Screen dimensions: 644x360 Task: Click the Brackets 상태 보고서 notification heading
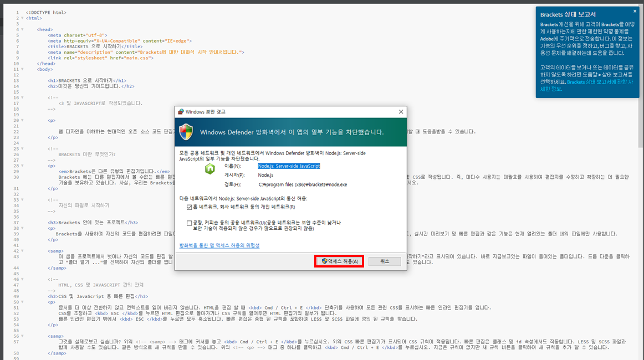568,14
